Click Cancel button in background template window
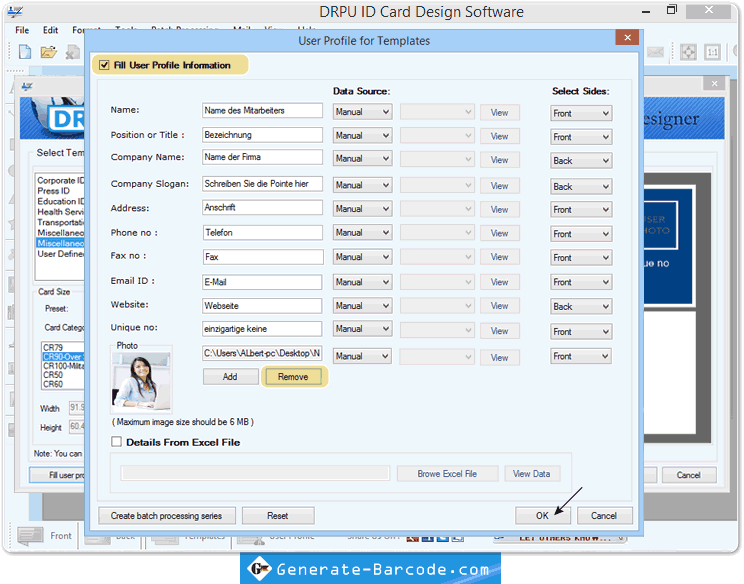This screenshot has width=744, height=584. (x=688, y=475)
